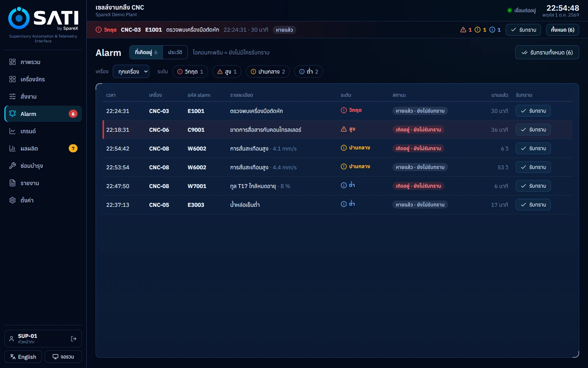The image size is (588, 368).
Task: Click the SUP-01 user name
Action: coord(28,336)
